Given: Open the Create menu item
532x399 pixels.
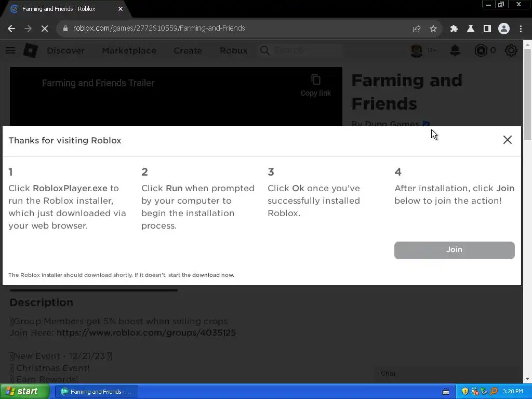Looking at the screenshot, I should pos(188,50).
